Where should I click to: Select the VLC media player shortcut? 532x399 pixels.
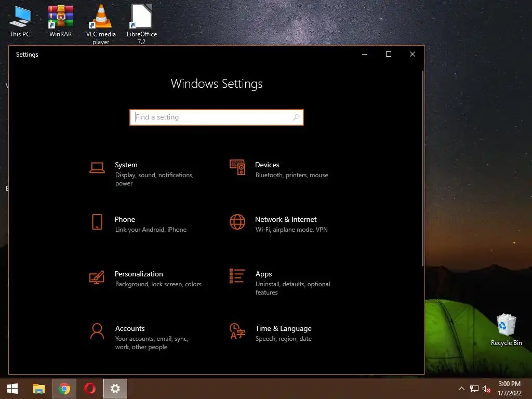tap(101, 25)
